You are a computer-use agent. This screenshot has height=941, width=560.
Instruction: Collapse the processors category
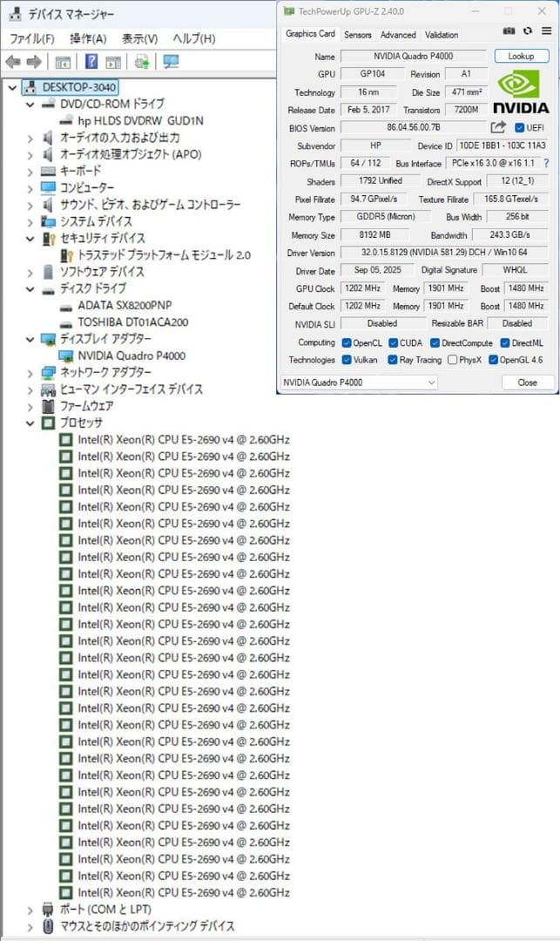click(x=30, y=423)
